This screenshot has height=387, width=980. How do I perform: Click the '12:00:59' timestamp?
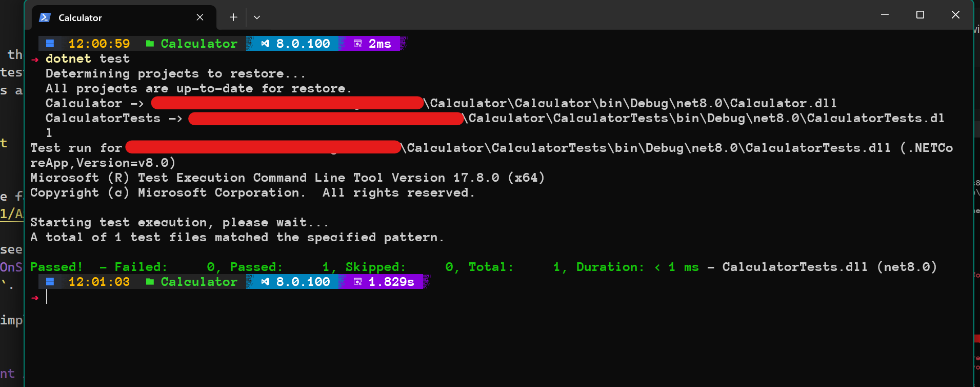point(99,44)
